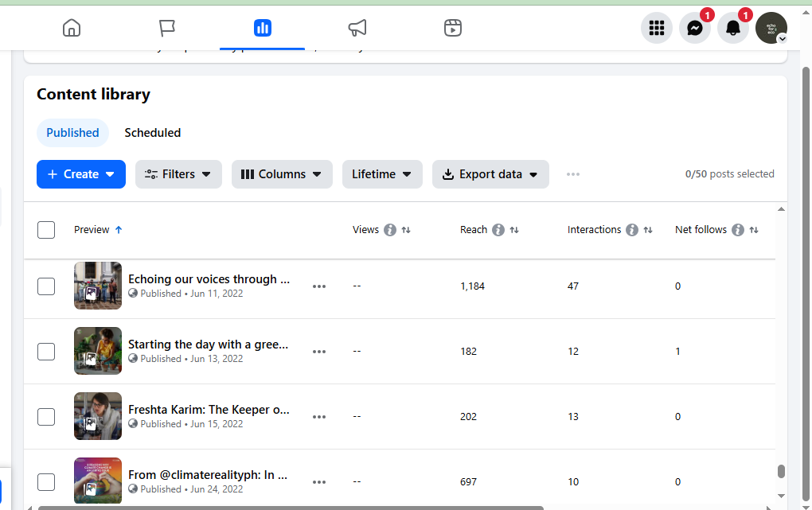Image resolution: width=812 pixels, height=510 pixels.
Task: Open the apps grid menu icon
Action: click(x=656, y=29)
